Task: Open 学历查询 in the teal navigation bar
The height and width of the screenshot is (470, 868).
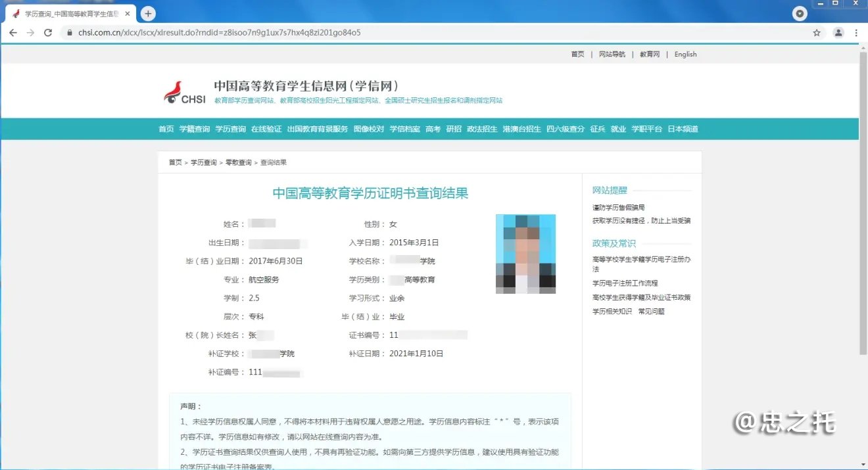Action: [230, 129]
